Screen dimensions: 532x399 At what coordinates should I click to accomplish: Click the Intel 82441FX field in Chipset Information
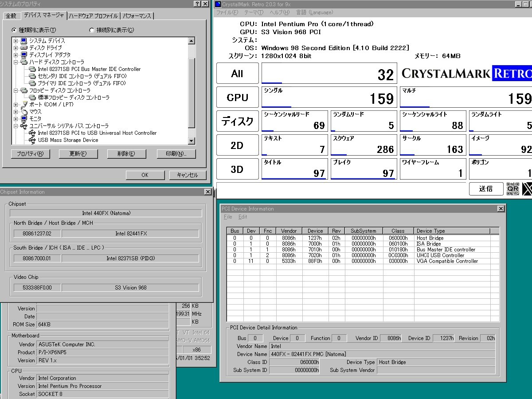(130, 234)
